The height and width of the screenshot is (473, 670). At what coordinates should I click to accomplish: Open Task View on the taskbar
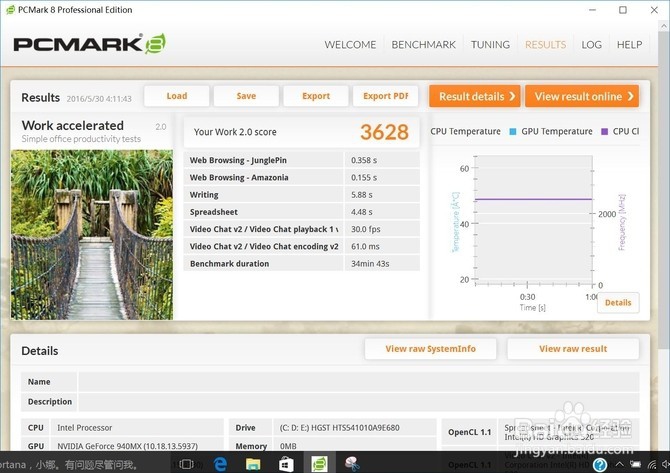186,464
